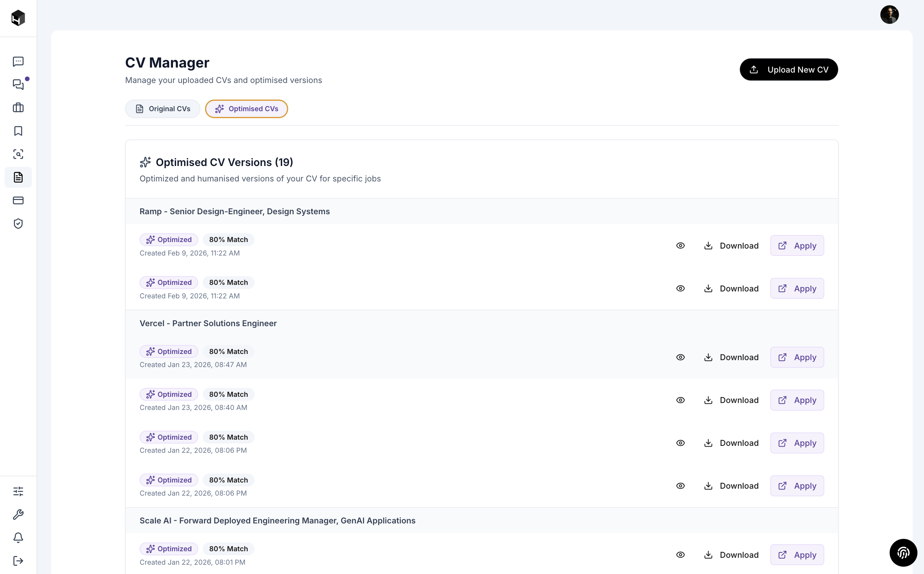Open the user profile avatar
This screenshot has width=924, height=574.
(889, 15)
